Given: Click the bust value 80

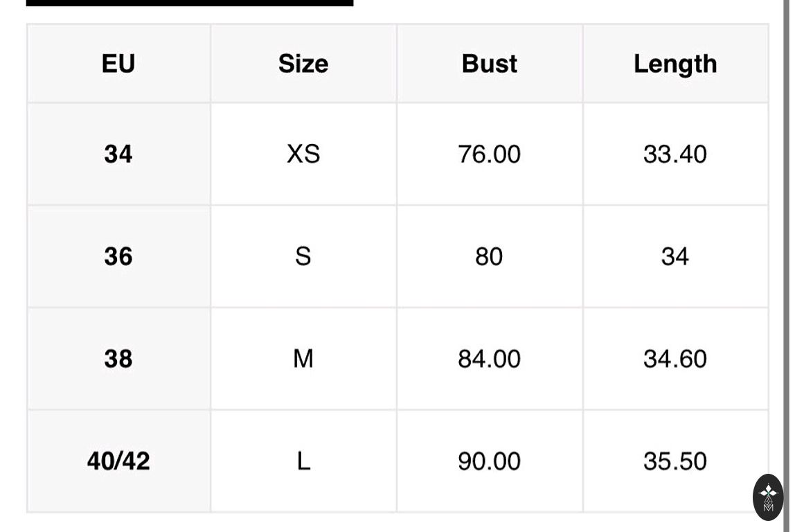Looking at the screenshot, I should point(490,256).
